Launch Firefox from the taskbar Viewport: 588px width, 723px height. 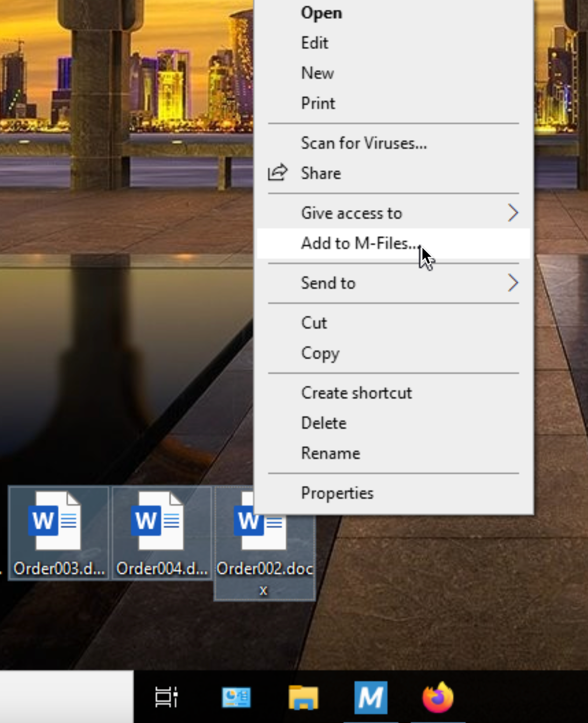click(x=438, y=698)
